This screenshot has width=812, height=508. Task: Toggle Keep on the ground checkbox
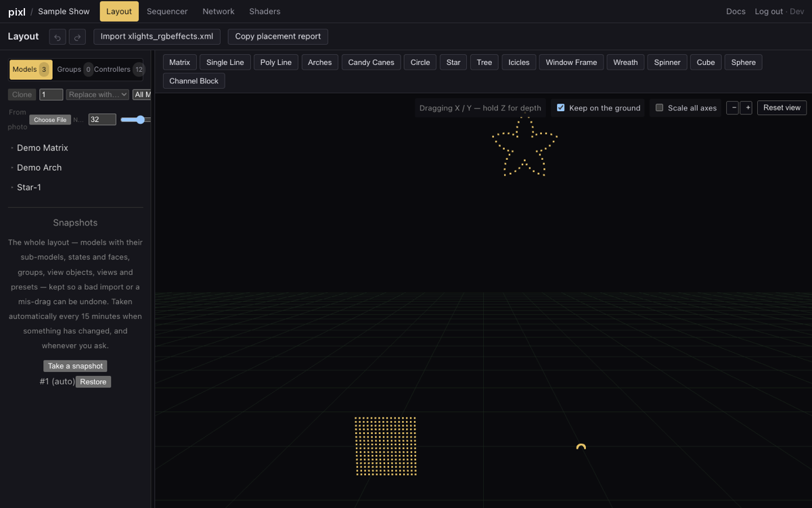pyautogui.click(x=560, y=108)
